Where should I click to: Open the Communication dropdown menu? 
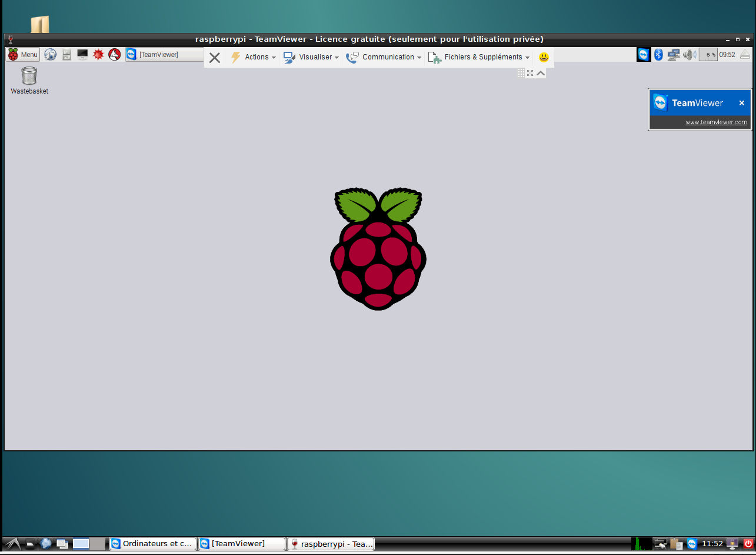point(384,57)
